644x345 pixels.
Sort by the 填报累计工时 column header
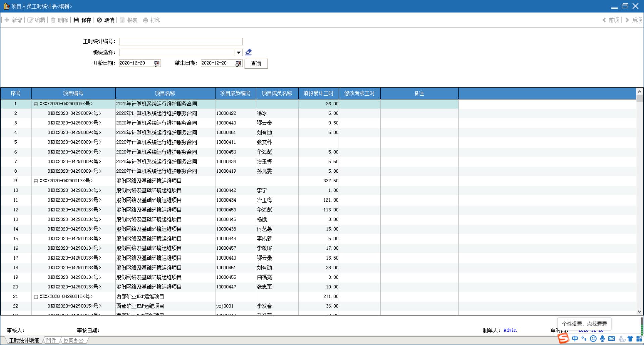coord(318,93)
